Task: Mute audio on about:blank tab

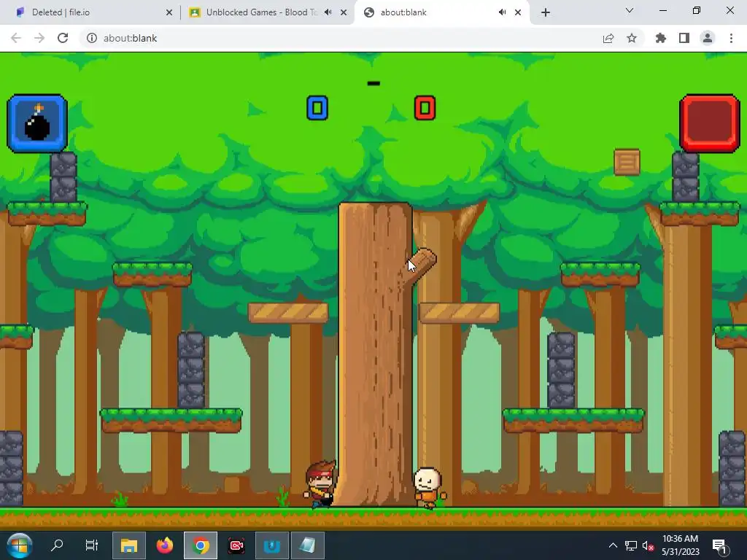Action: coord(502,12)
